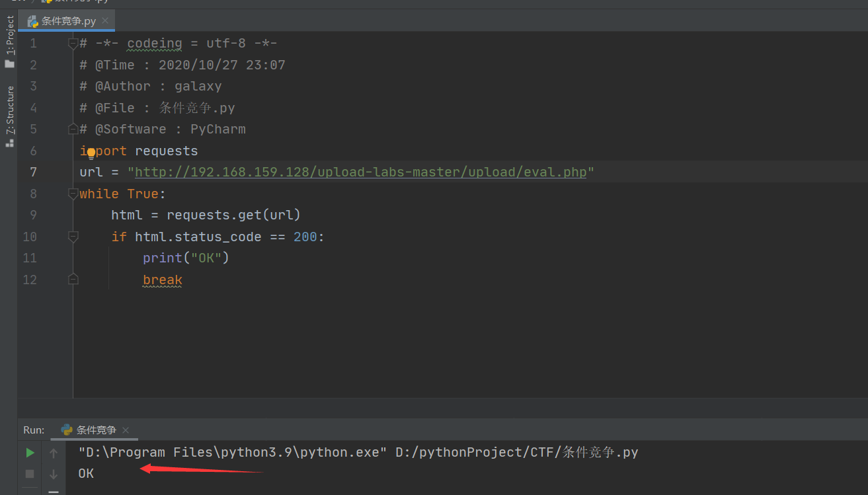This screenshot has width=868, height=495.
Task: Click the 'OK' output in console
Action: point(86,473)
